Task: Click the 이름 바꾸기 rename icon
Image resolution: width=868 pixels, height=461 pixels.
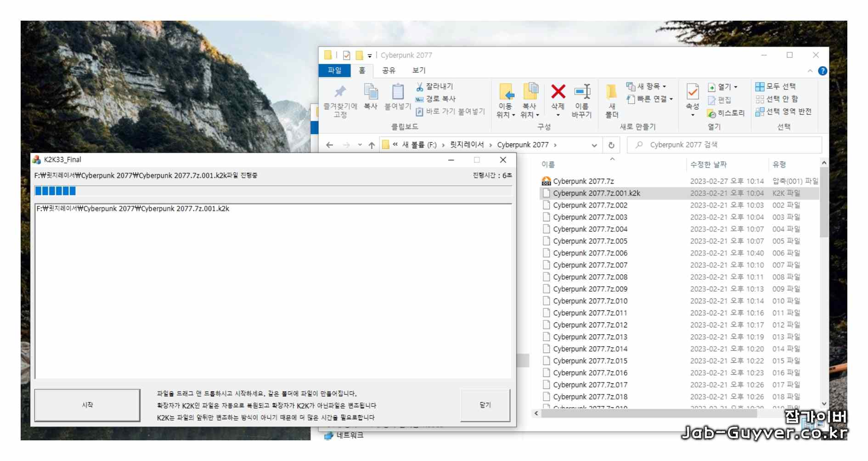Action: coord(582,91)
